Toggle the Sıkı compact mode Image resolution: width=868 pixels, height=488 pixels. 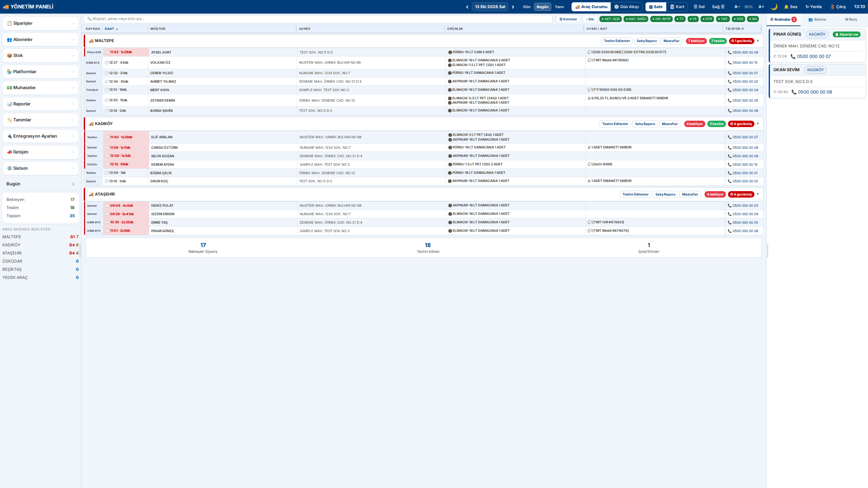pos(590,19)
